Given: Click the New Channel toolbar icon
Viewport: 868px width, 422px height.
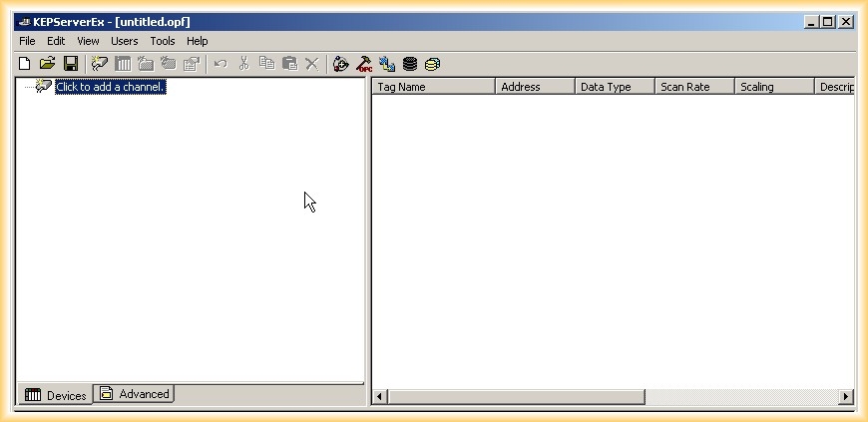Looking at the screenshot, I should [100, 64].
